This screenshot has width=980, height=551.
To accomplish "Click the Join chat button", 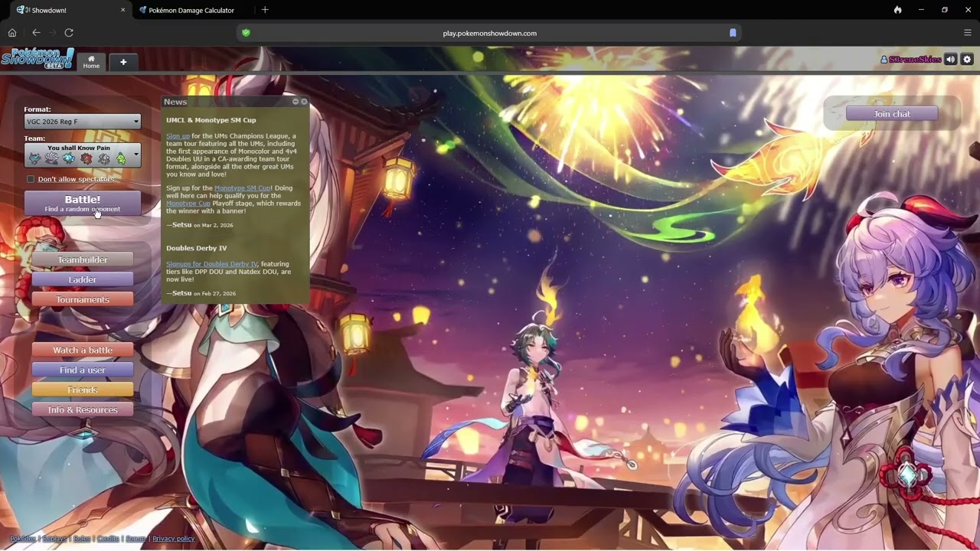I will tap(892, 114).
